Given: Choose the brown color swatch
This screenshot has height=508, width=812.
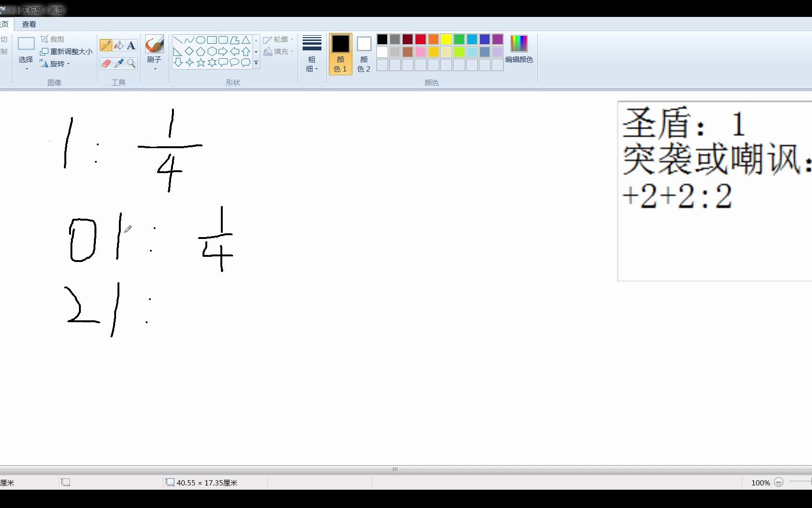Looking at the screenshot, I should (408, 52).
